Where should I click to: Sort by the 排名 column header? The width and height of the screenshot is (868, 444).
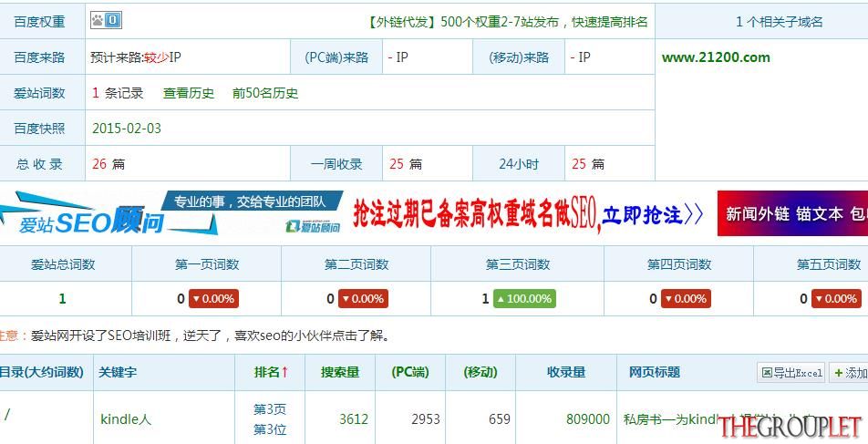[271, 372]
